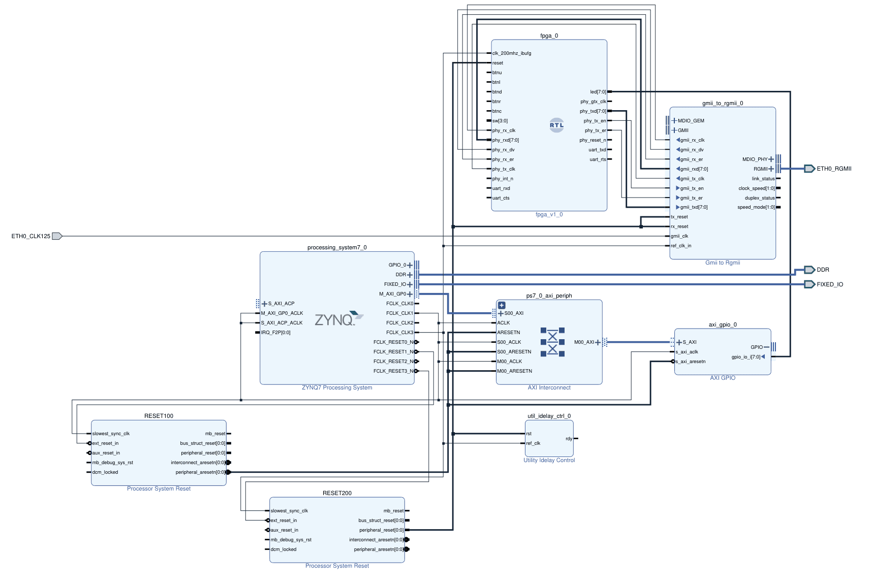The height and width of the screenshot is (588, 872).
Task: Select the ref_clk_in pin on gmii_to_rgmii_0
Action: pos(681,246)
